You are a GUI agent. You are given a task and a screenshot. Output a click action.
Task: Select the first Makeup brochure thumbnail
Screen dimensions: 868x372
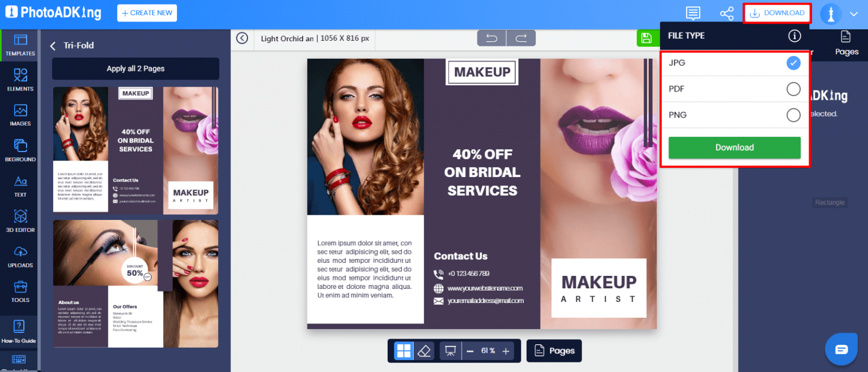coord(135,150)
